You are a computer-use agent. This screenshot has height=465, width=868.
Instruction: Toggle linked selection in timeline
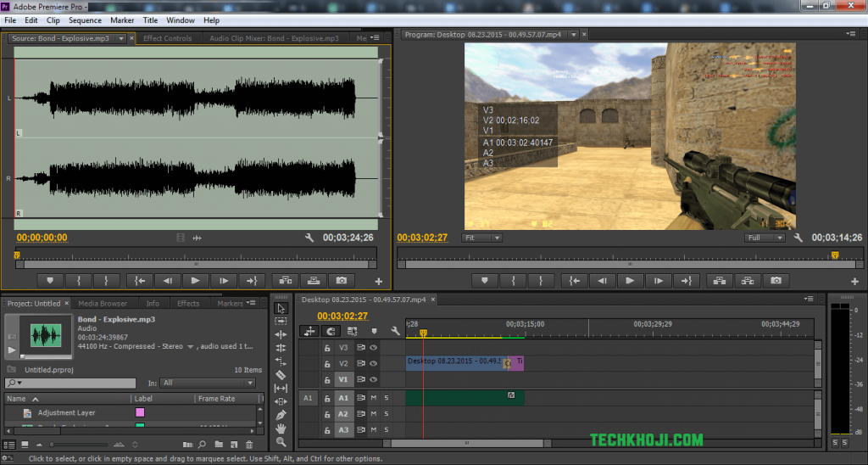[352, 331]
